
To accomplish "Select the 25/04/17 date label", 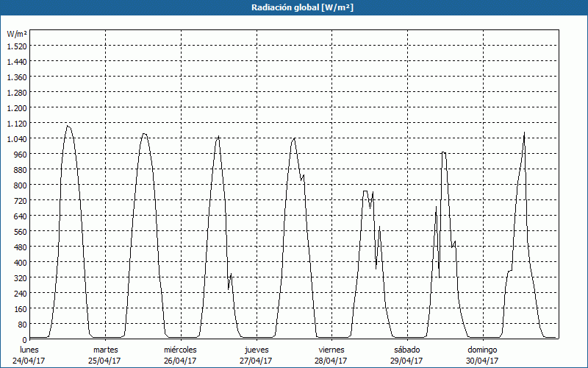I will point(104,361).
